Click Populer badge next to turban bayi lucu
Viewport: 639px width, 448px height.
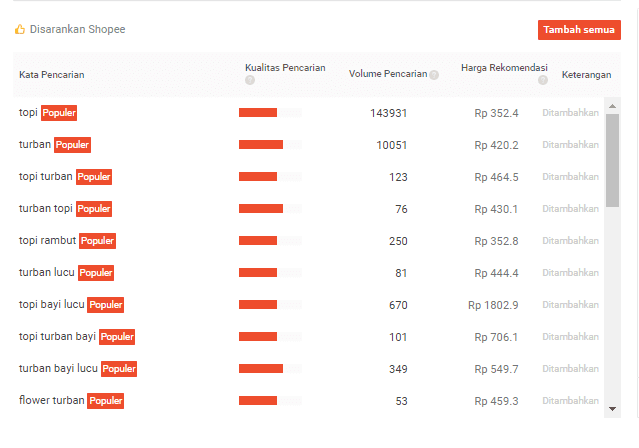(119, 369)
